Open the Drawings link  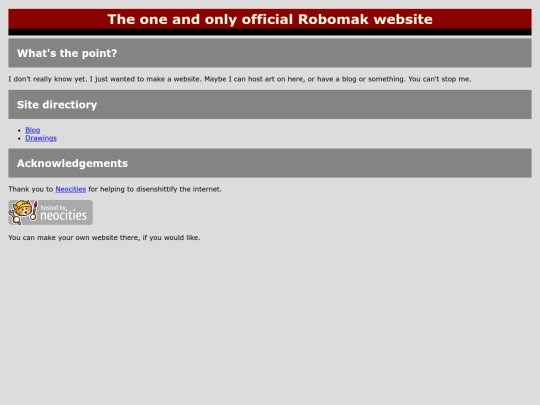[x=41, y=138]
